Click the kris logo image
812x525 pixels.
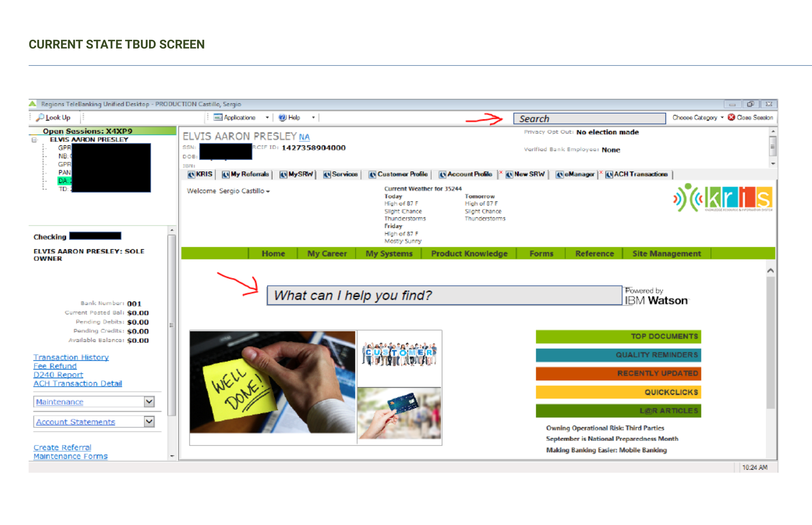pos(723,198)
